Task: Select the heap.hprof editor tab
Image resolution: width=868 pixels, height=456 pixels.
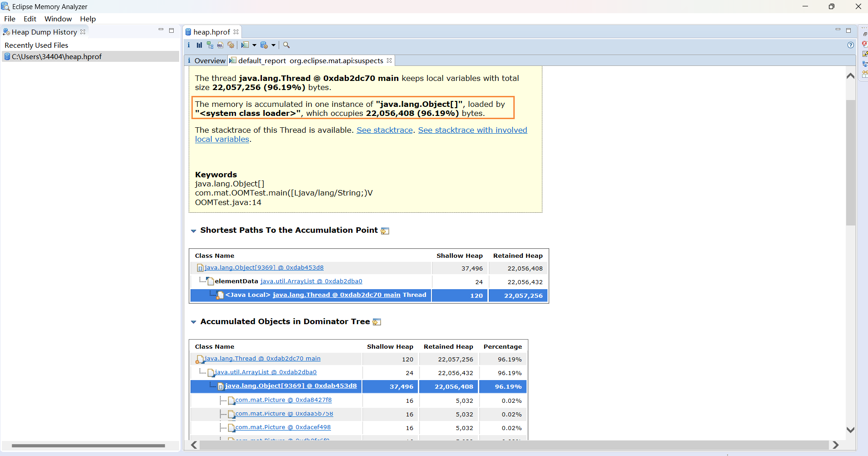Action: tap(212, 32)
